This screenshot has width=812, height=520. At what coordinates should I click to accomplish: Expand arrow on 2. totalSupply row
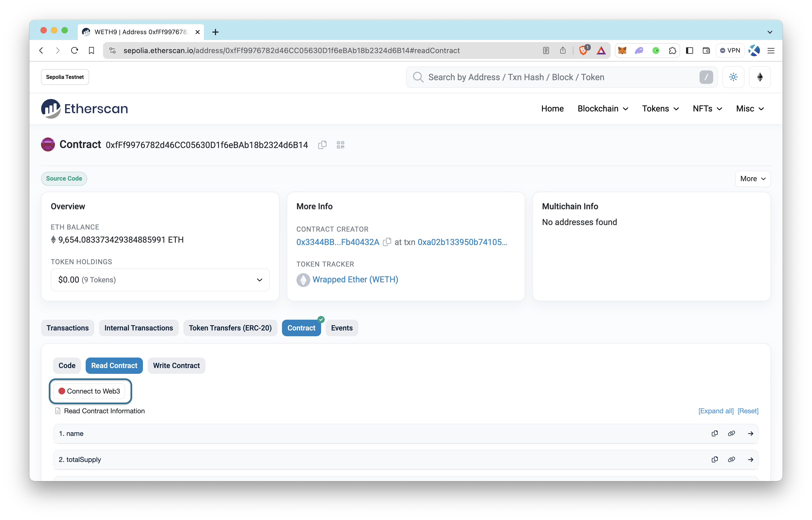click(x=751, y=460)
